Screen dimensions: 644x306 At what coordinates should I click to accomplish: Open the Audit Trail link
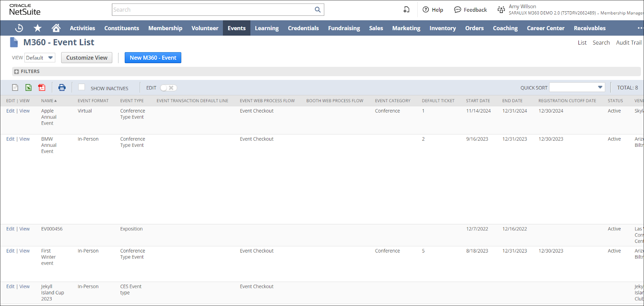coord(628,43)
